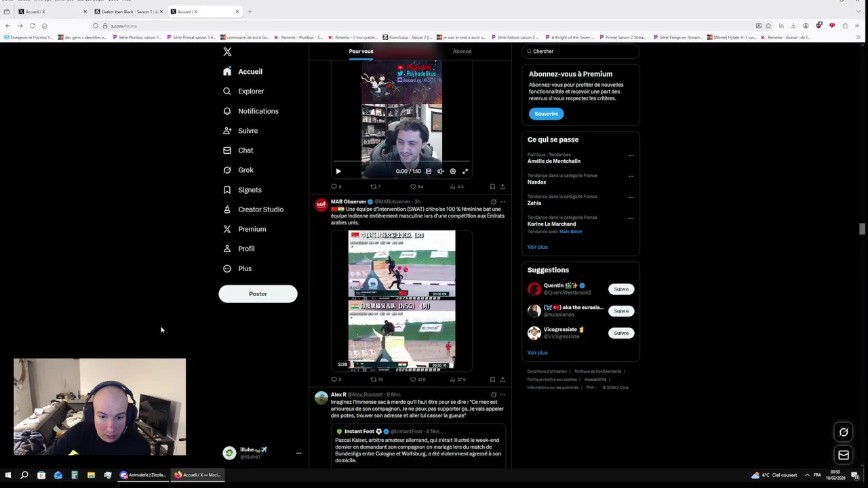Like the post with 479 likes
Screen dimensions: 868x488
[418, 380]
